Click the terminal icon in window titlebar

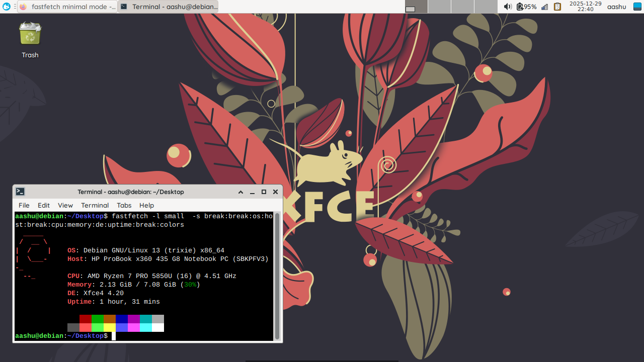(x=20, y=192)
